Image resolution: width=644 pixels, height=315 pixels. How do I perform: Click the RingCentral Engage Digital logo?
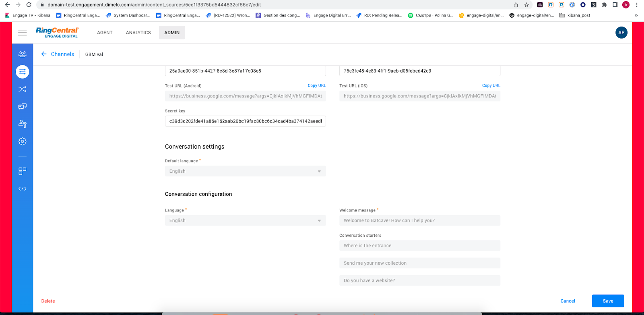[x=57, y=33]
